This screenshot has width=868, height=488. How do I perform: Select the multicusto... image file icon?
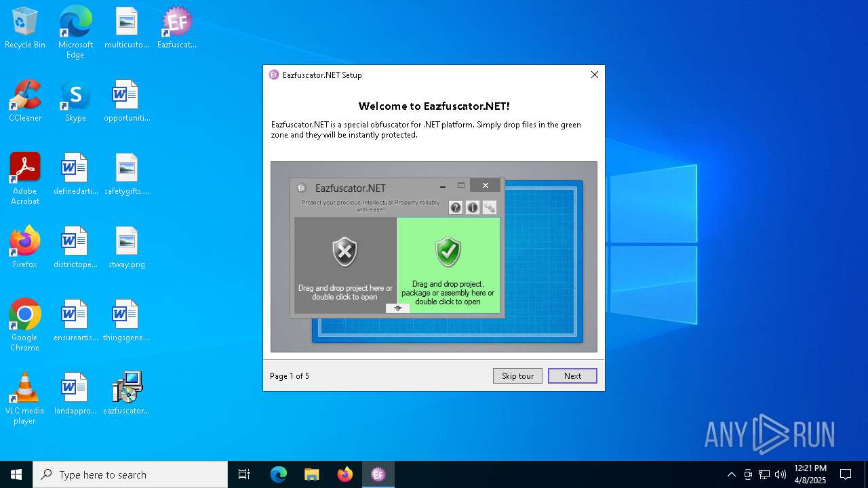(x=126, y=28)
